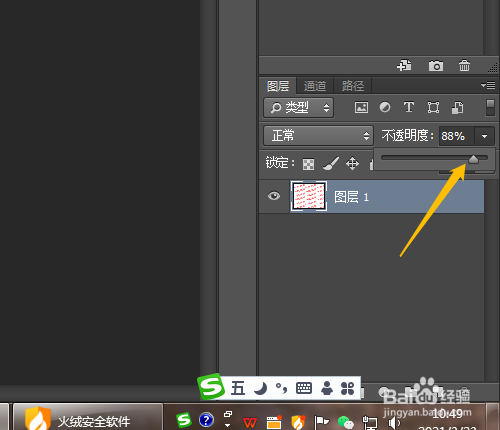500x430 pixels.
Task: Delete the current history state via trash icon
Action: [464, 65]
